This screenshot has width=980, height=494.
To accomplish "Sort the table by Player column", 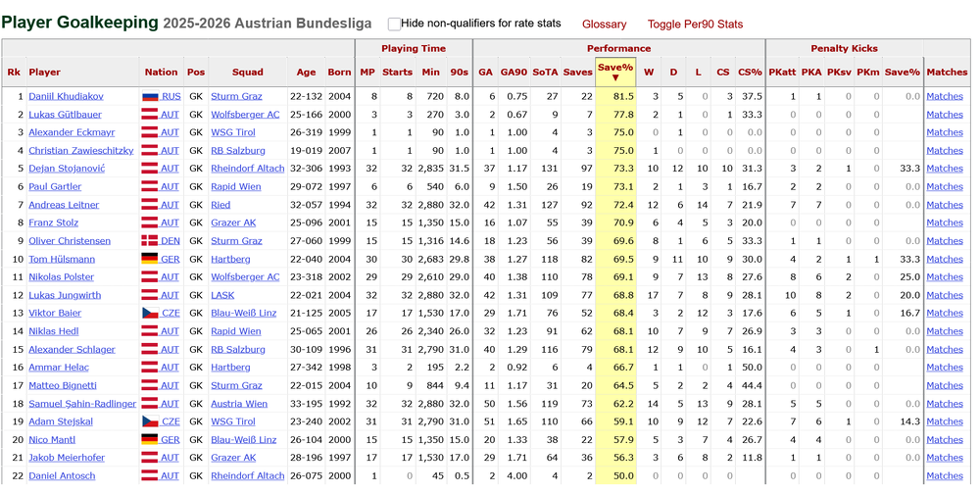I will pos(45,72).
